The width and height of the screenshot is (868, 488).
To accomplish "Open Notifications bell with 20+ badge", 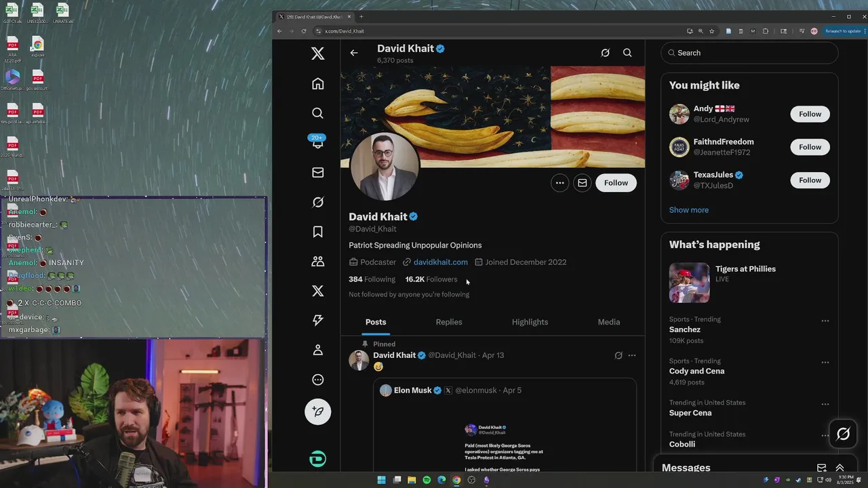I will coord(317,142).
